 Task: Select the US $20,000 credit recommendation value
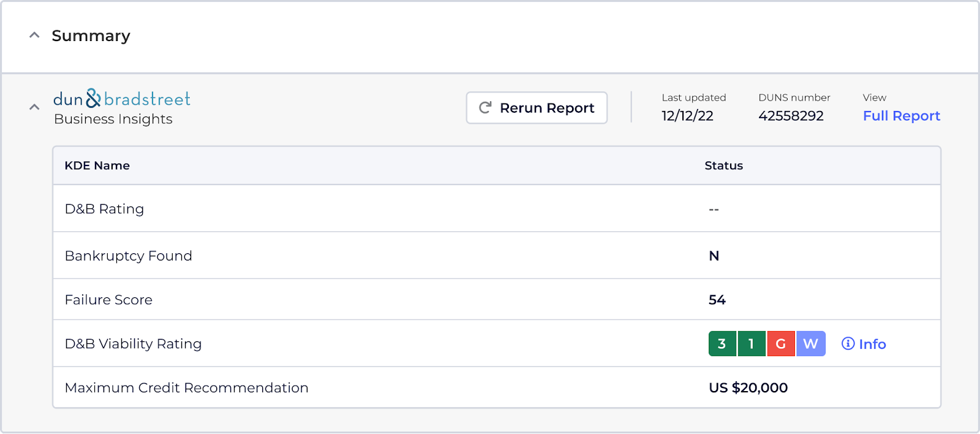tap(748, 388)
